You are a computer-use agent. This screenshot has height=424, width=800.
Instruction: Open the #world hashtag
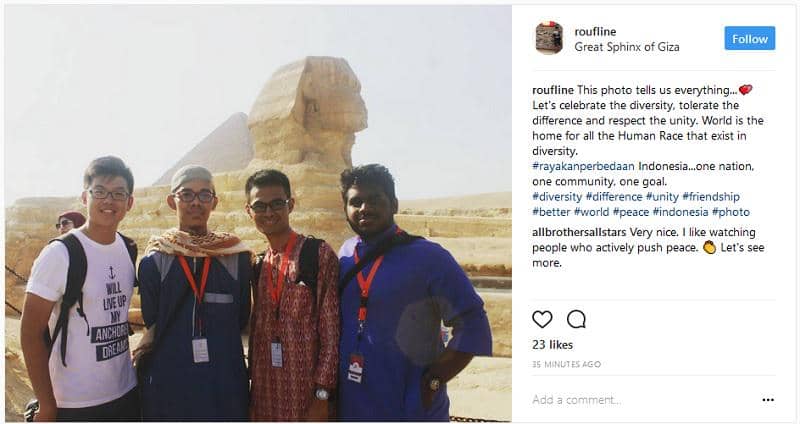coord(591,212)
